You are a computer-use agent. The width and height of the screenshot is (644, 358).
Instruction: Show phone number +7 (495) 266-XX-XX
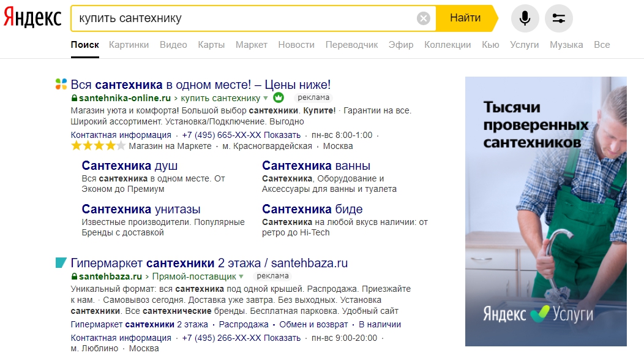241,338
